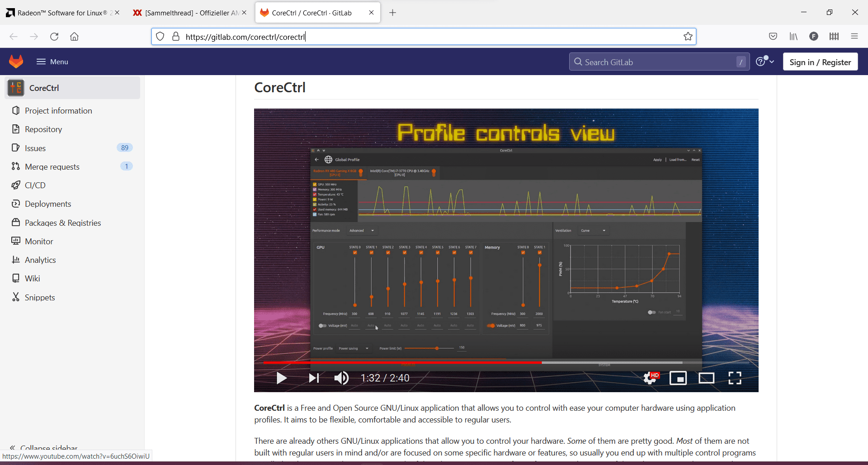This screenshot has width=868, height=465.
Task: Open browser home page
Action: point(74,37)
